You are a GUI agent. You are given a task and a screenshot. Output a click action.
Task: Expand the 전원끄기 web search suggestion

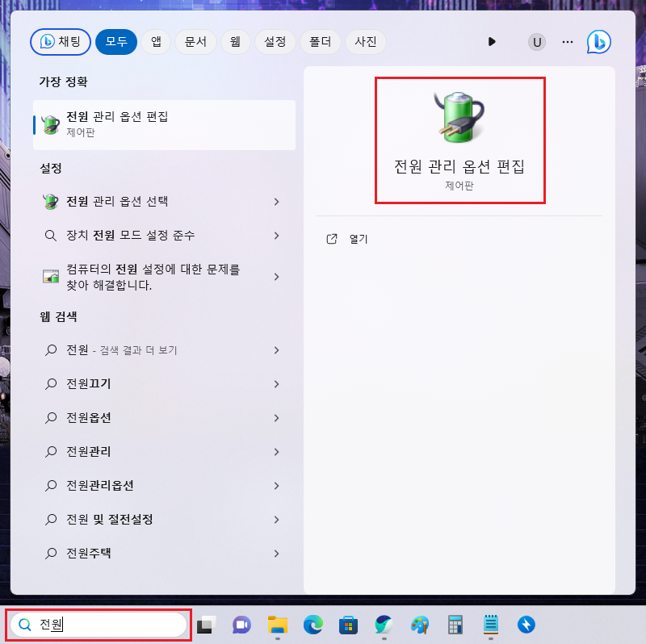pyautogui.click(x=277, y=384)
